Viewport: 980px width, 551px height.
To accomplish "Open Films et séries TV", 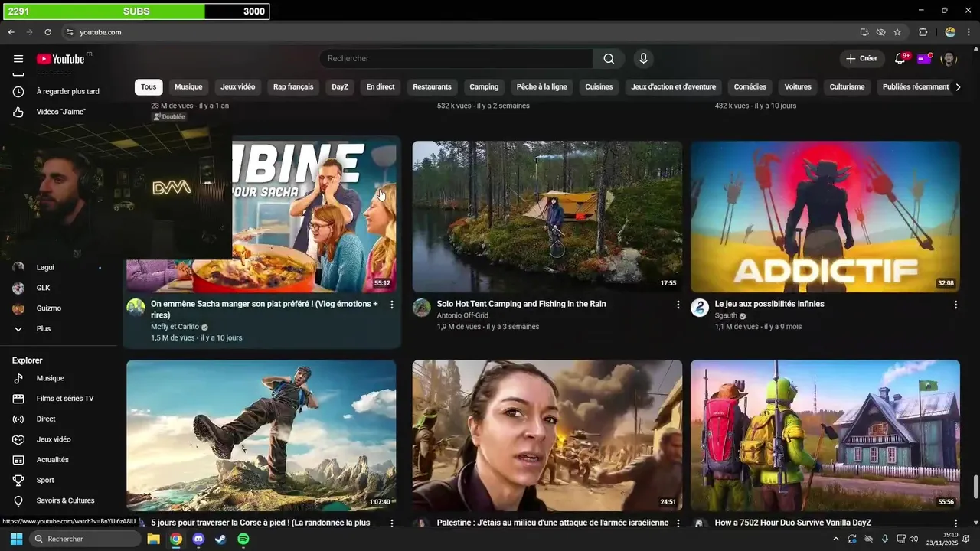I will [x=60, y=399].
